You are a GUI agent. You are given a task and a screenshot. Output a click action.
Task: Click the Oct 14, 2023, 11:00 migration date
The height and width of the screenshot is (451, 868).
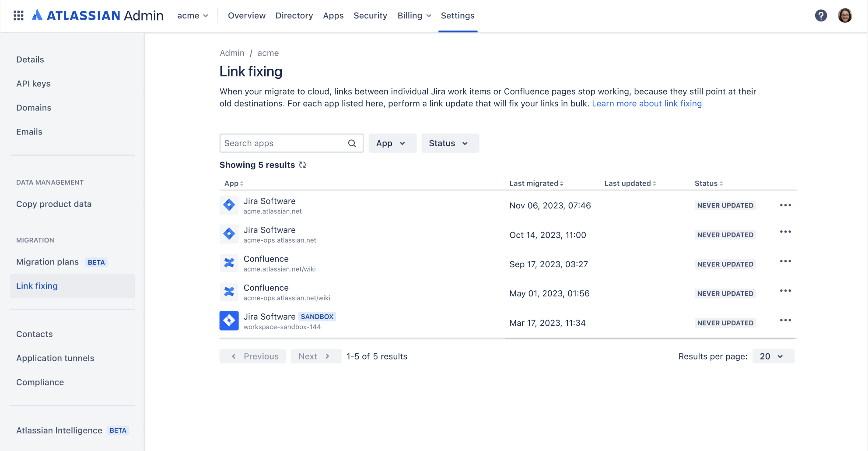pyautogui.click(x=548, y=235)
